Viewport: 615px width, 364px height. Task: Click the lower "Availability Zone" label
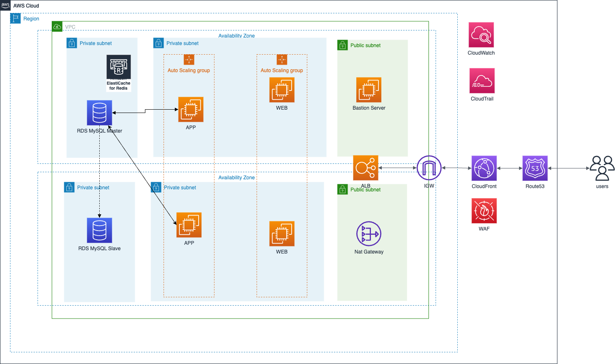click(x=237, y=178)
